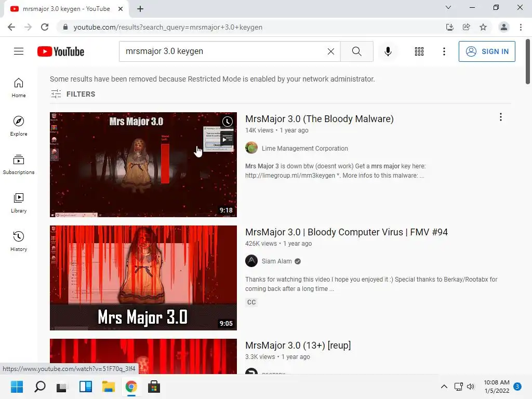Open File Explorer from the taskbar
This screenshot has height=399, width=532.
point(109,387)
